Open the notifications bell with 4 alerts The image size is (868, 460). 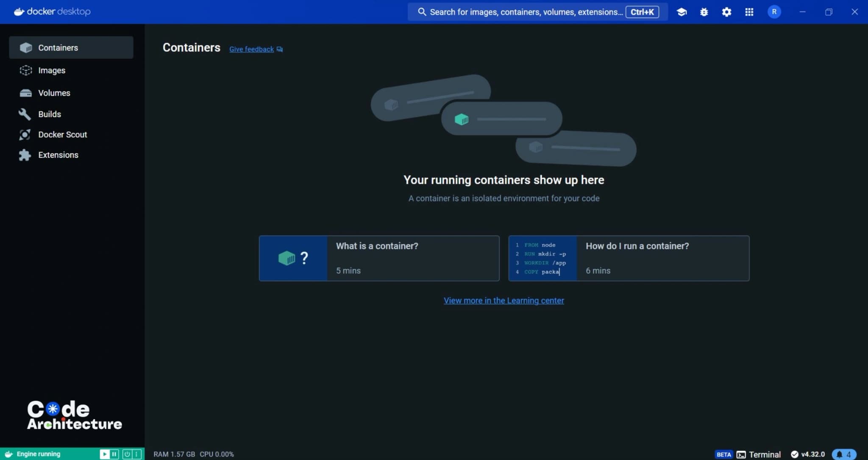point(844,454)
